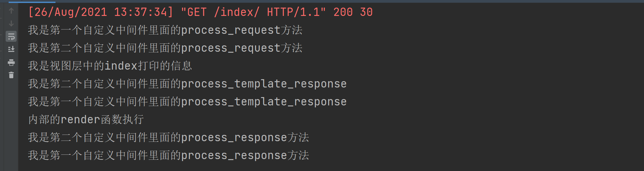
Task: Click second middleware process_response line
Action: point(168,138)
